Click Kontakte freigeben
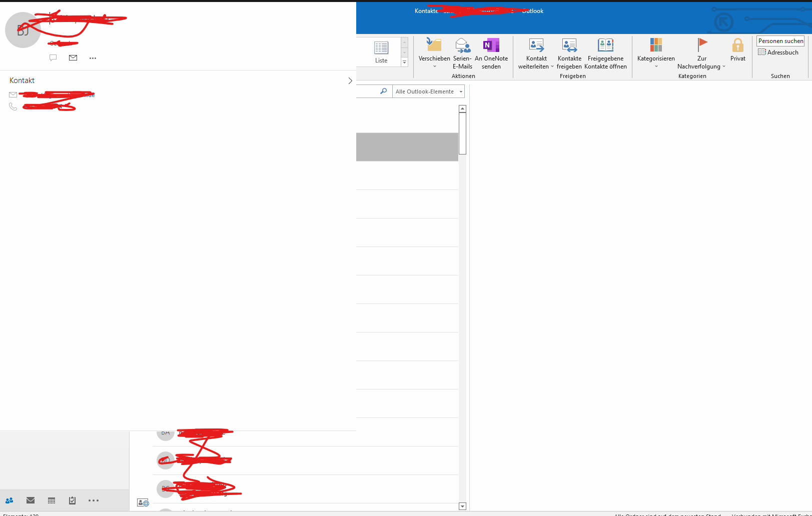 pyautogui.click(x=569, y=53)
